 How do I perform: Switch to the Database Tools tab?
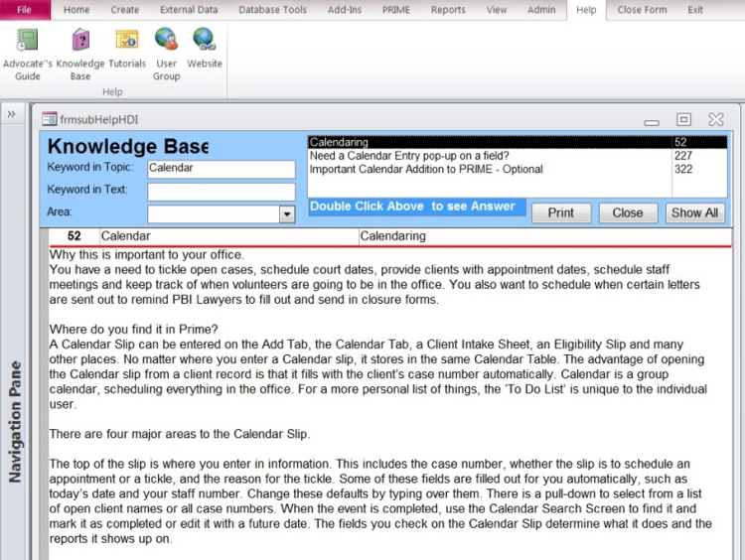click(272, 10)
